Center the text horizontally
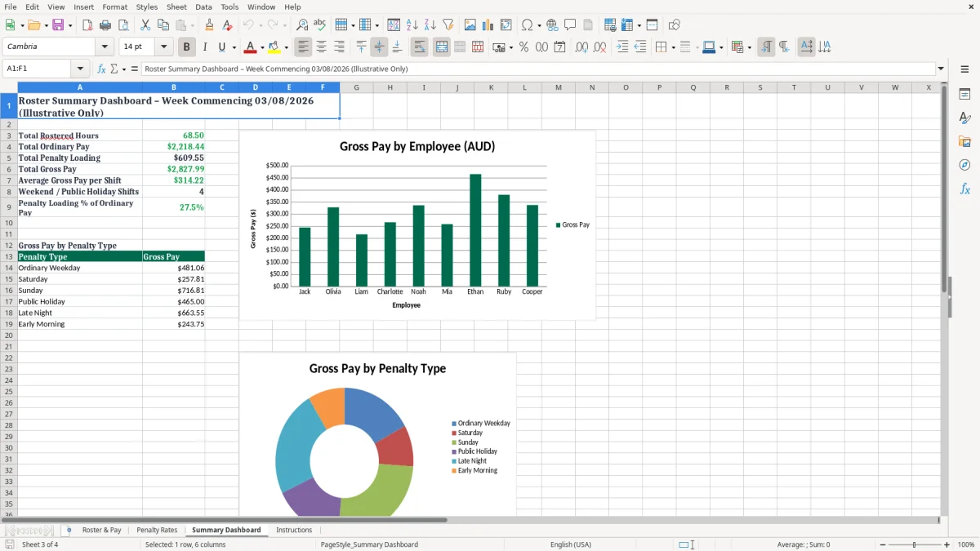This screenshot has width=980, height=551. pos(322,47)
